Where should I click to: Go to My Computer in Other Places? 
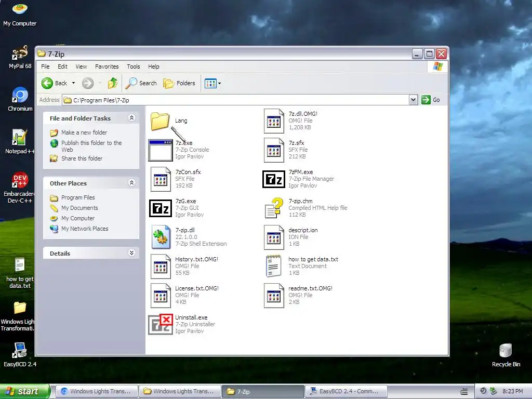click(x=78, y=218)
